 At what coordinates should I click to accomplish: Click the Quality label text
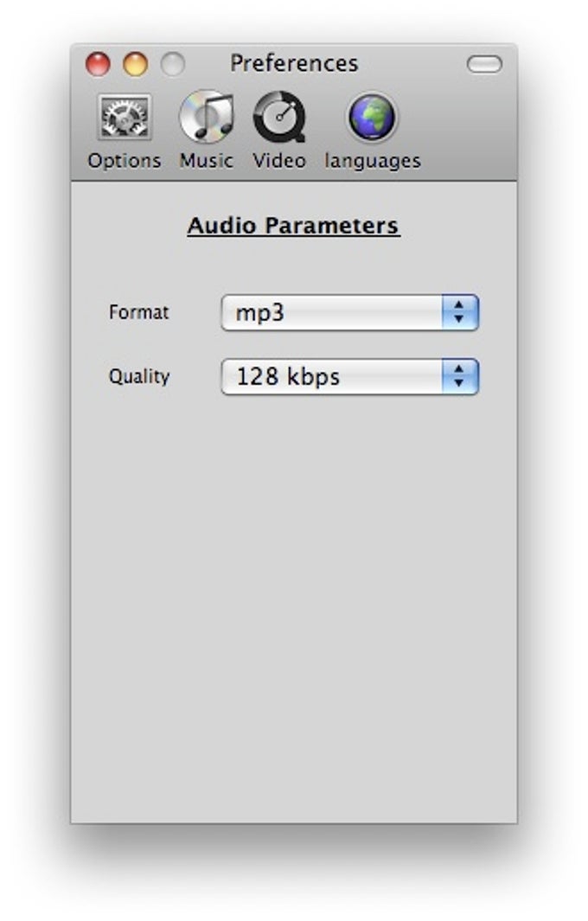pyautogui.click(x=139, y=376)
